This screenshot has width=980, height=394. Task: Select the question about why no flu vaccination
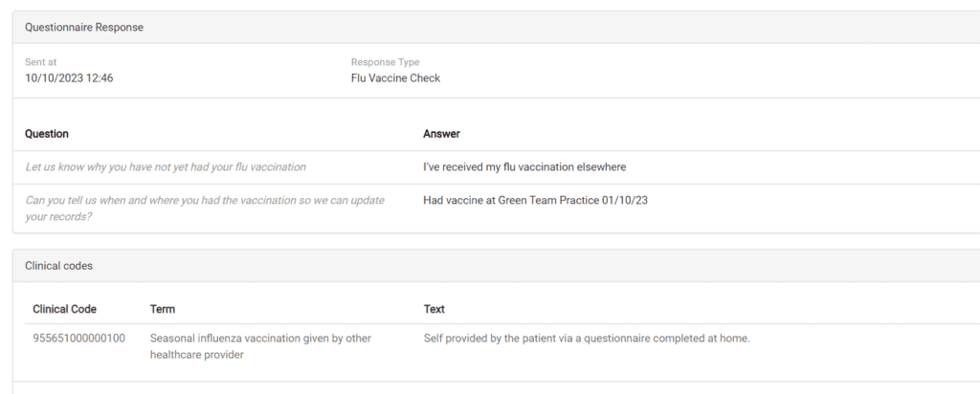[166, 166]
